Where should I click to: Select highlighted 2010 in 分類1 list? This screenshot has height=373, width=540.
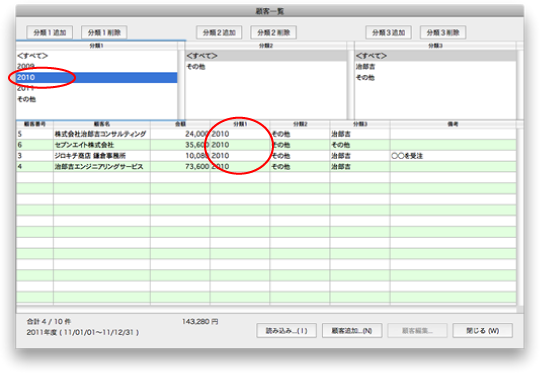pyautogui.click(x=96, y=77)
